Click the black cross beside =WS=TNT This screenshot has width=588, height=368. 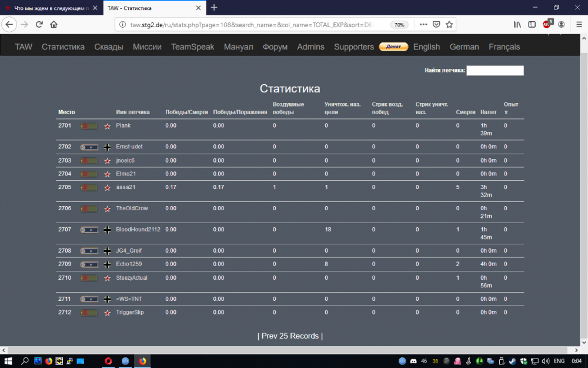tap(107, 299)
